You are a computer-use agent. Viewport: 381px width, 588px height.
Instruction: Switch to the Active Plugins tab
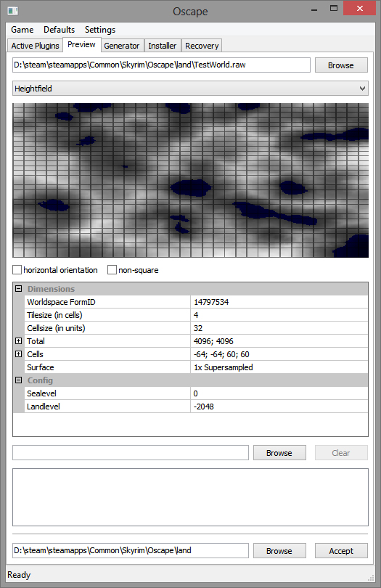click(x=36, y=46)
